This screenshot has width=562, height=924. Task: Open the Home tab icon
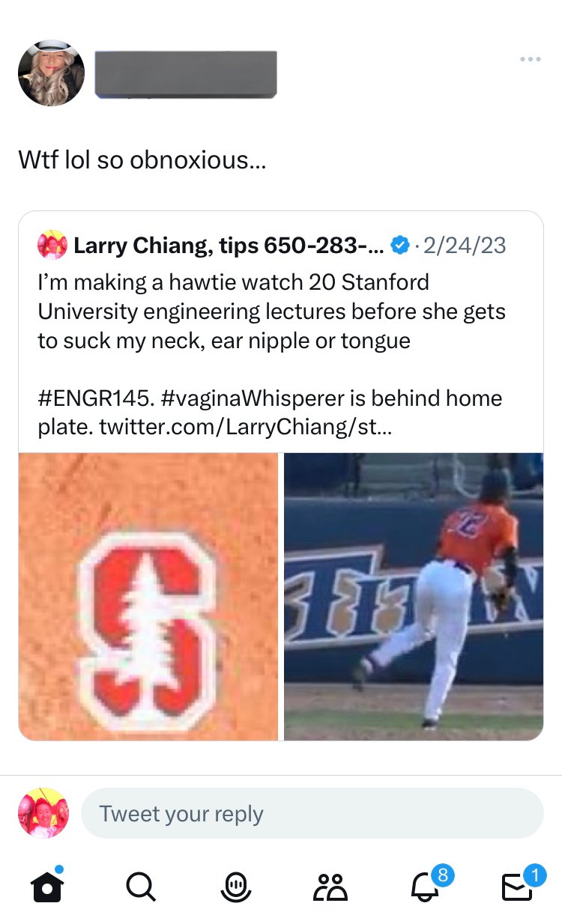[x=47, y=887]
